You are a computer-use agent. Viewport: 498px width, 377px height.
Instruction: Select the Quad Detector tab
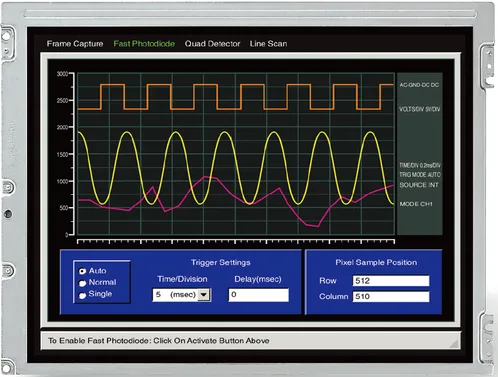[x=212, y=44]
